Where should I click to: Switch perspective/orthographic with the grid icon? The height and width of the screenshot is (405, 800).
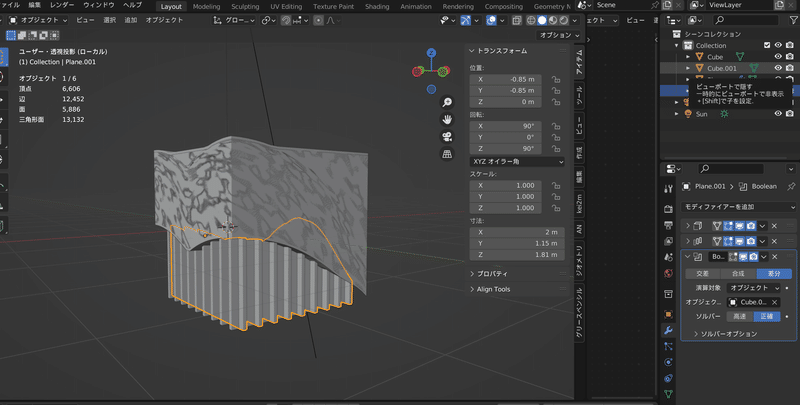(x=447, y=154)
